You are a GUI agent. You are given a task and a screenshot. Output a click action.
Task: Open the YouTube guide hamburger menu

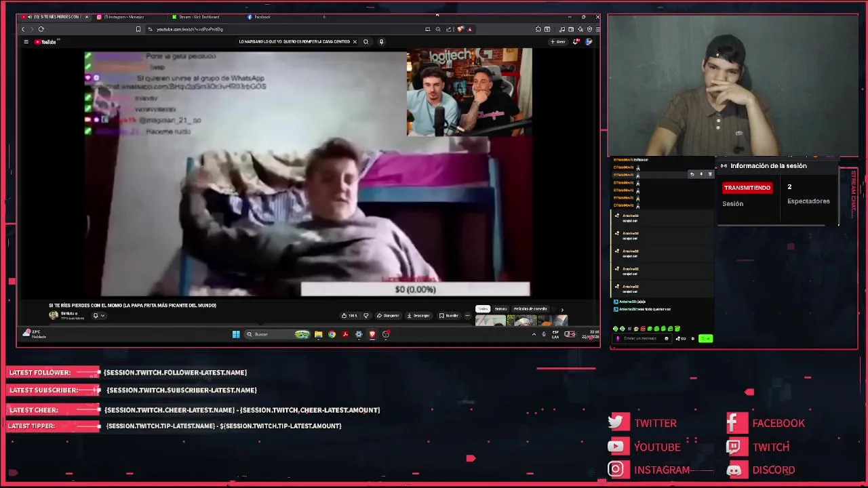tap(26, 42)
